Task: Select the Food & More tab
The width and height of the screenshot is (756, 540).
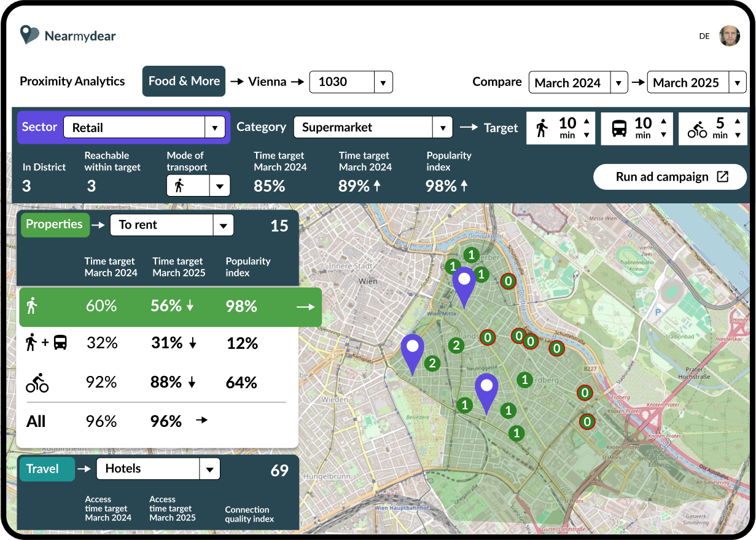Action: tap(184, 81)
